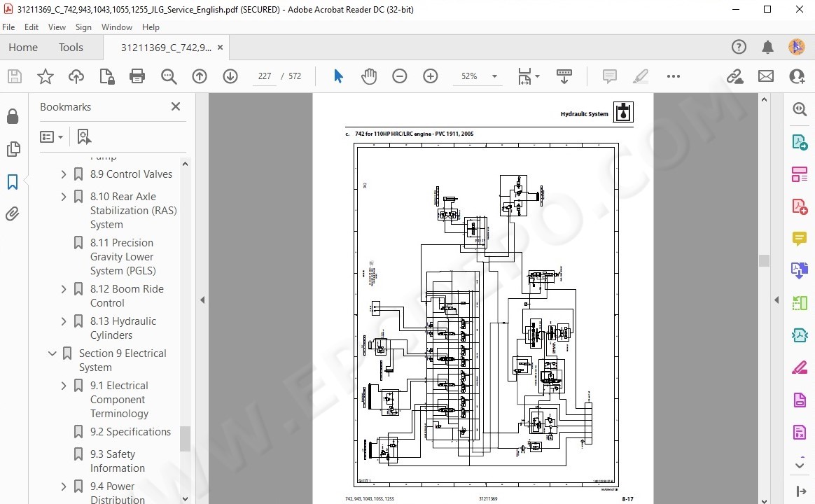Click the find current bookmark icon

tap(84, 136)
